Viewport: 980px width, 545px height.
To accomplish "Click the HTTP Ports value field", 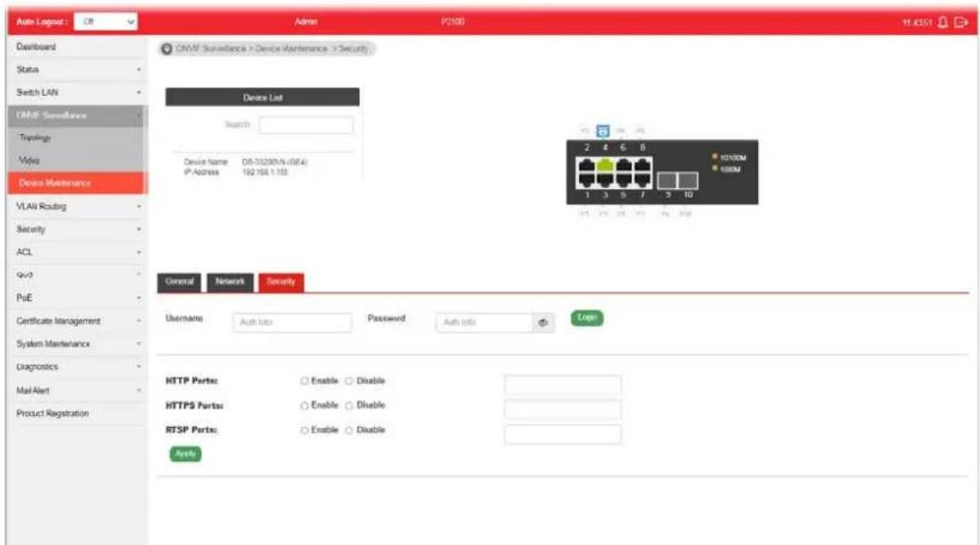I will [x=563, y=385].
